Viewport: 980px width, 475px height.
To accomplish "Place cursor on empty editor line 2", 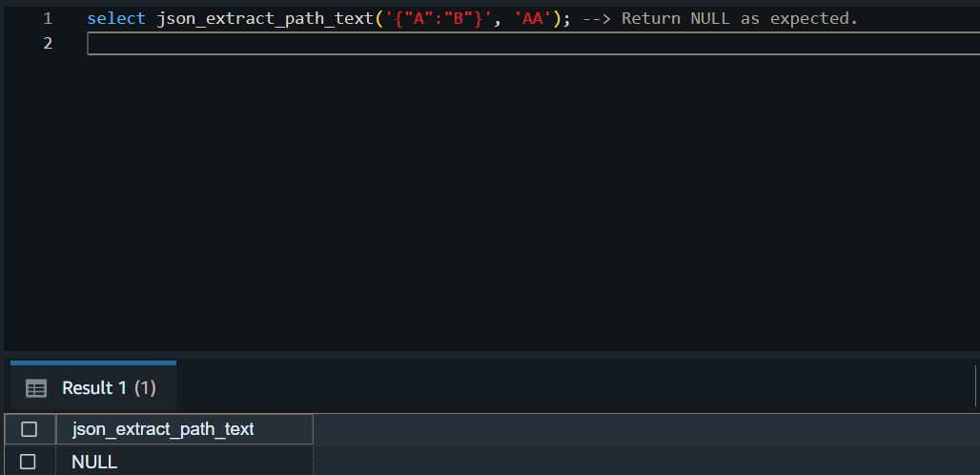I will click(x=533, y=44).
